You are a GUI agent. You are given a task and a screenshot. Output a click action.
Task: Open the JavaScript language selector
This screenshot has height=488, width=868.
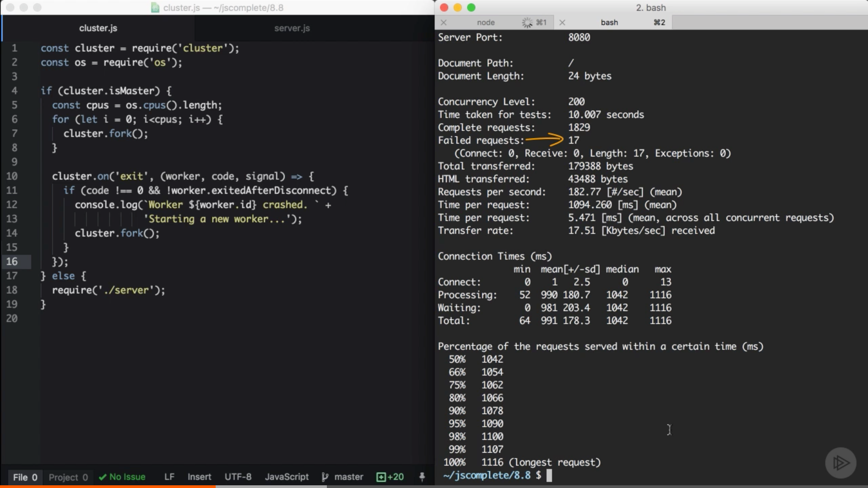point(287,476)
